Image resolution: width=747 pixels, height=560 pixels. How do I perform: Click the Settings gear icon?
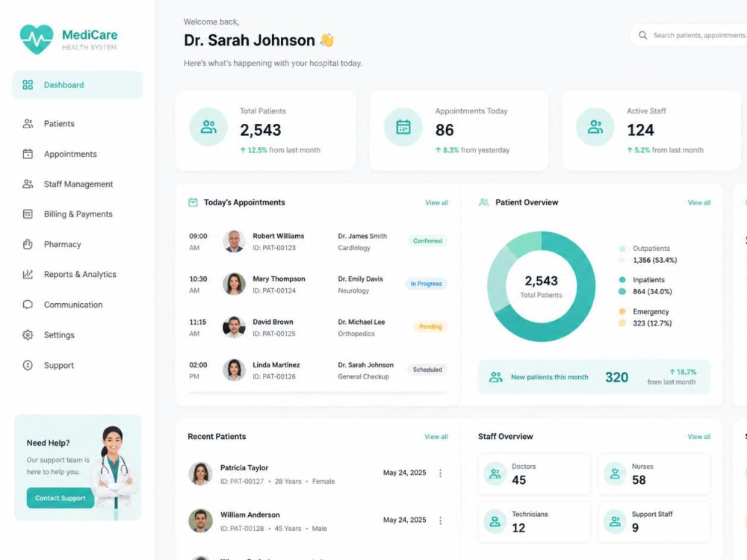pyautogui.click(x=28, y=335)
